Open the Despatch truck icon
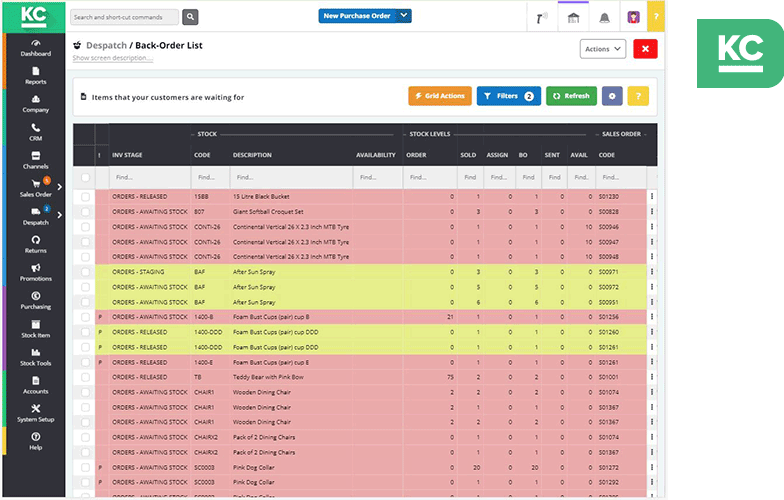 (36, 212)
